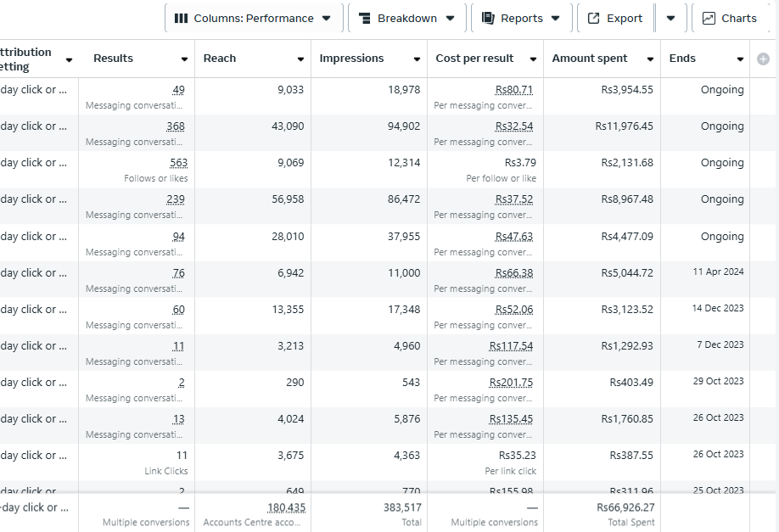The height and width of the screenshot is (532, 779).
Task: Click the Reports icon
Action: click(x=488, y=19)
